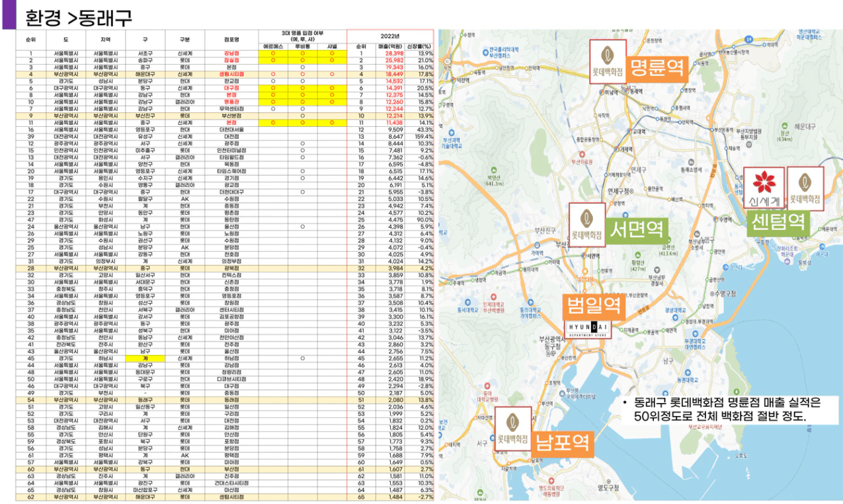This screenshot has height=504, width=843.
Task: Select the 2022년 header cell
Action: coord(390,35)
